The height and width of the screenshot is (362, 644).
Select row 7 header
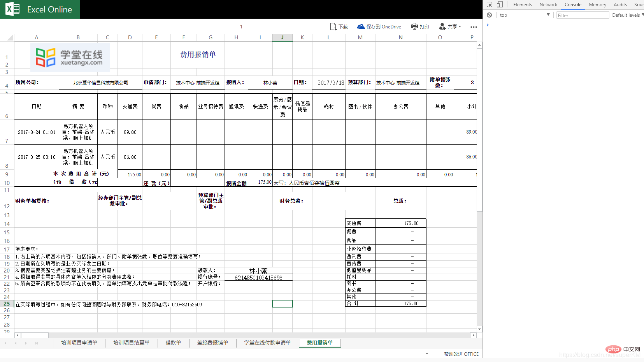[x=7, y=132]
